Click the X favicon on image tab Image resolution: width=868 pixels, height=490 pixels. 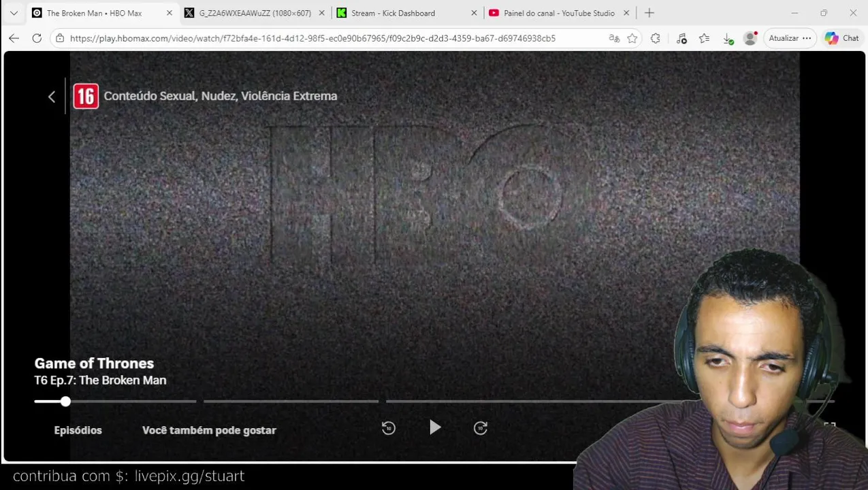(x=189, y=13)
